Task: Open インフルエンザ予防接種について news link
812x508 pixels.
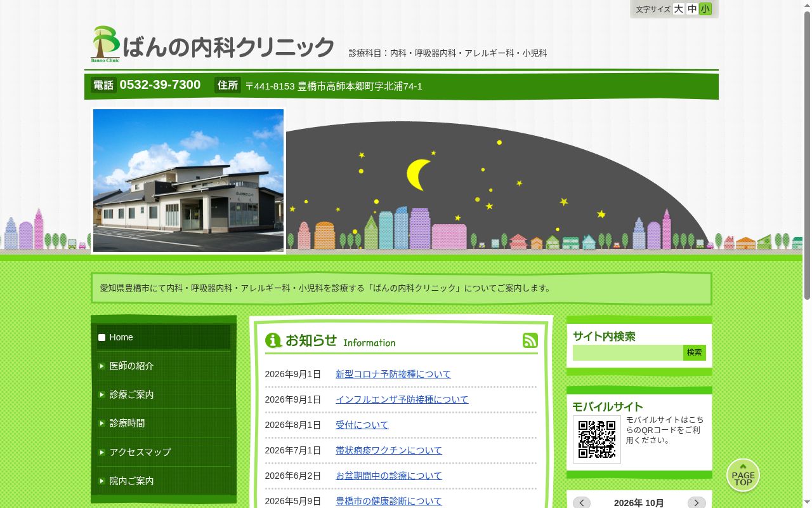Action: click(x=402, y=399)
